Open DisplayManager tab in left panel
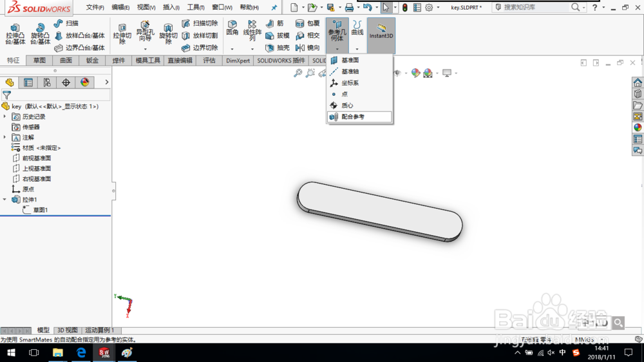The height and width of the screenshot is (362, 644). (x=84, y=82)
